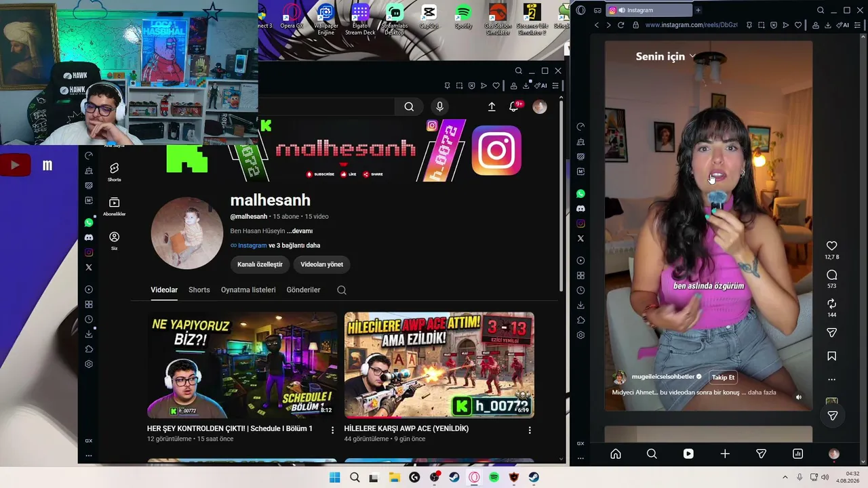Open options menu for Schedule I video

pos(332,430)
